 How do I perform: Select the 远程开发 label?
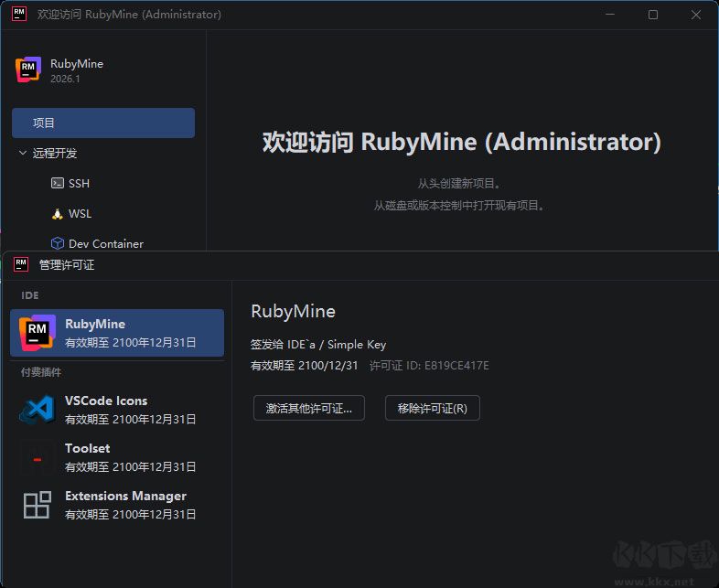55,153
